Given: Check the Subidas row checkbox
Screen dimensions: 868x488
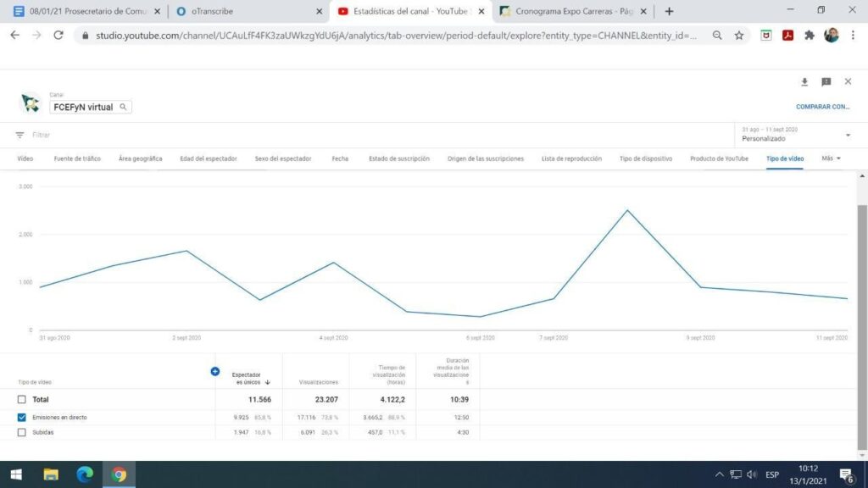Looking at the screenshot, I should tap(22, 433).
